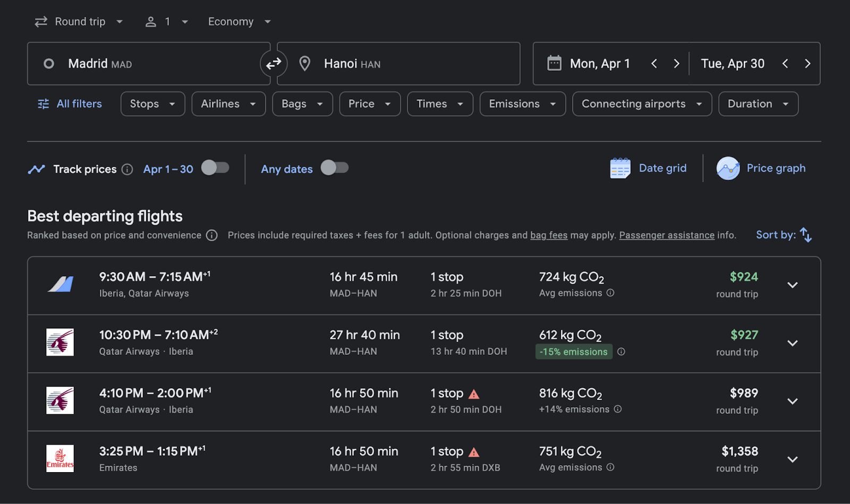
Task: Go to next return date
Action: click(x=807, y=64)
